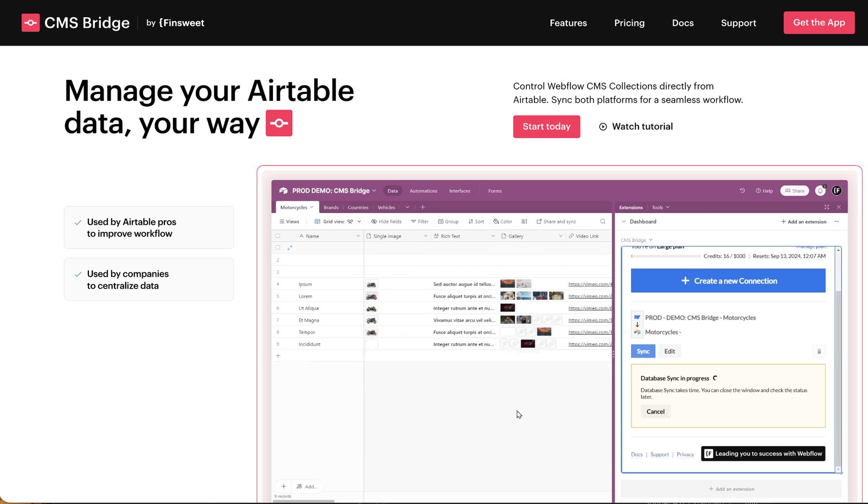Switch to the Automations tab

423,191
